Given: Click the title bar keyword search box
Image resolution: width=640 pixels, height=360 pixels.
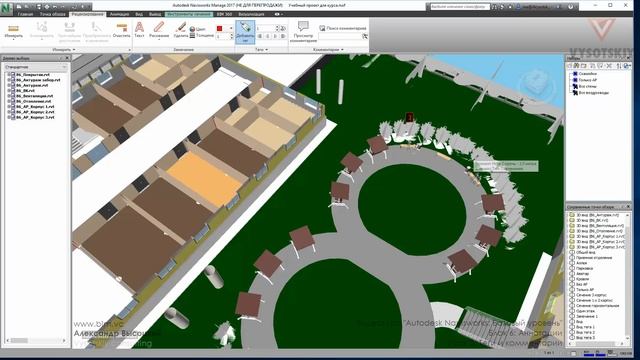Looking at the screenshot, I should (x=460, y=7).
